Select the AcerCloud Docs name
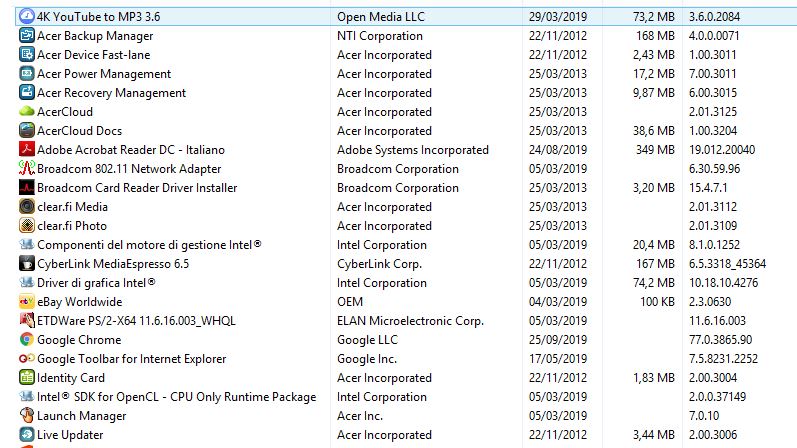 tap(79, 131)
